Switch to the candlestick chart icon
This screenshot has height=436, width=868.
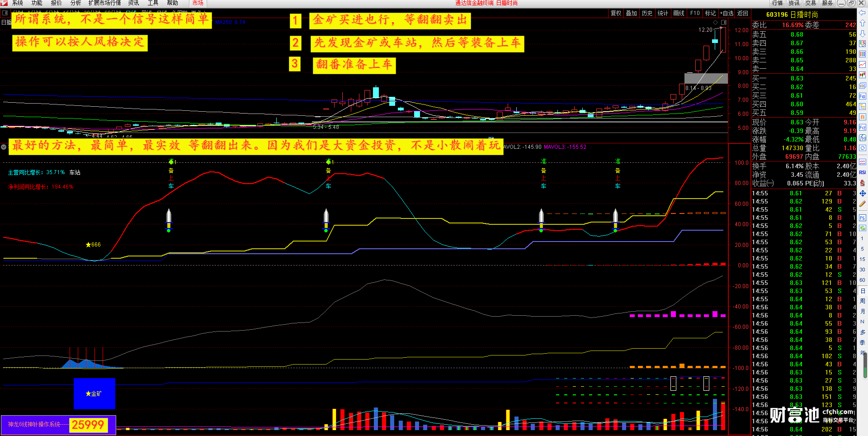863,75
